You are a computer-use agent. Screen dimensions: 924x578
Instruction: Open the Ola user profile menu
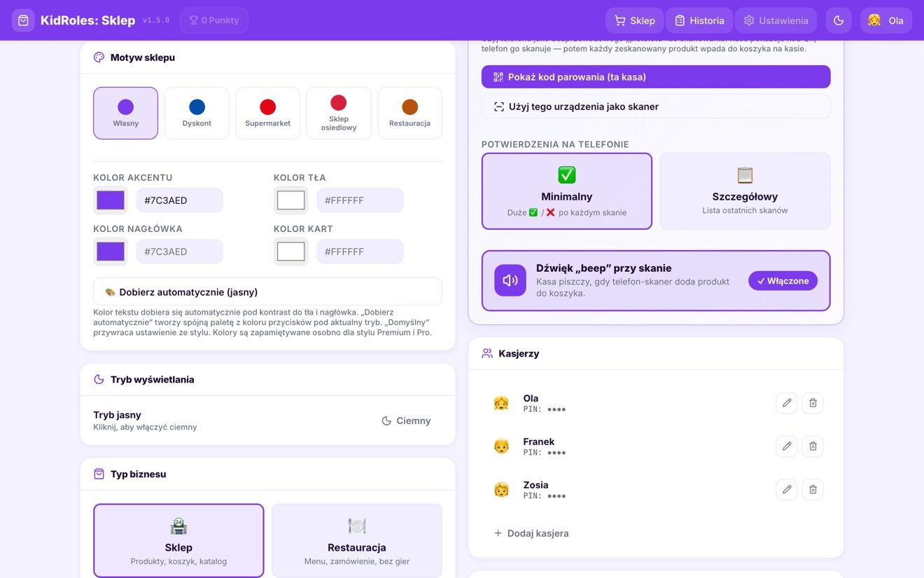(886, 20)
